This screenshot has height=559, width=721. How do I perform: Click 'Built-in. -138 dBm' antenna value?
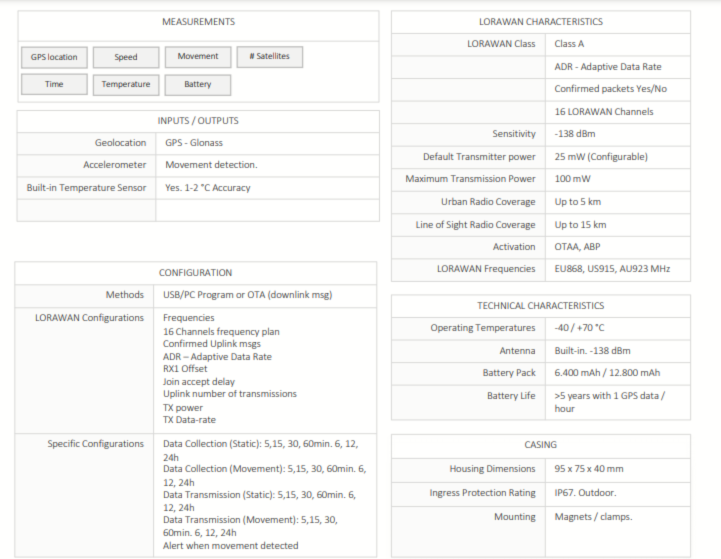click(593, 351)
